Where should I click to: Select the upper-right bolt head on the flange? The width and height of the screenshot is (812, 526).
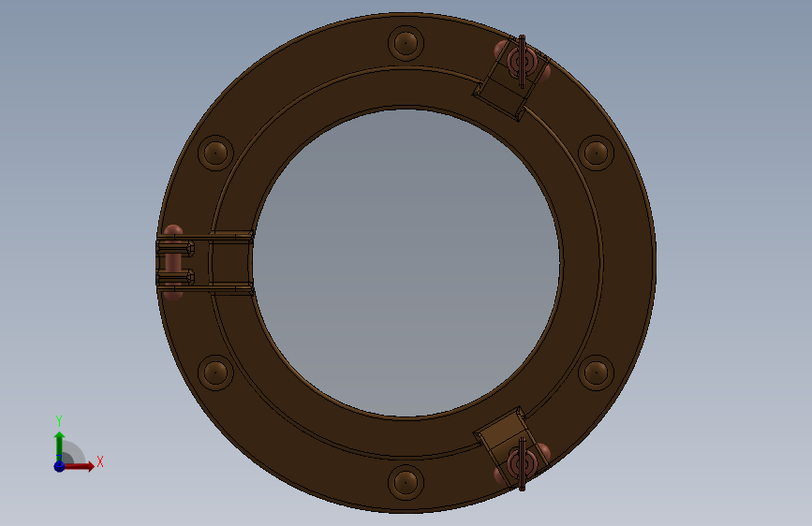[596, 153]
